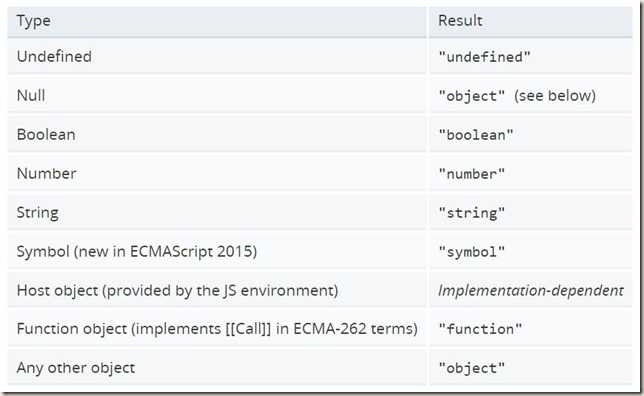The width and height of the screenshot is (644, 396).
Task: Click the Result column header
Action: (531, 21)
